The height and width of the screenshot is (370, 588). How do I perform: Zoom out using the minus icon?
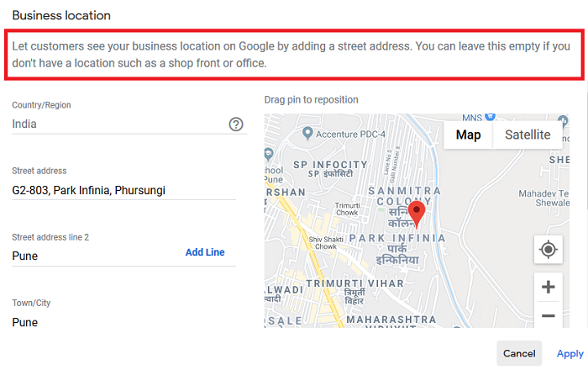click(548, 316)
